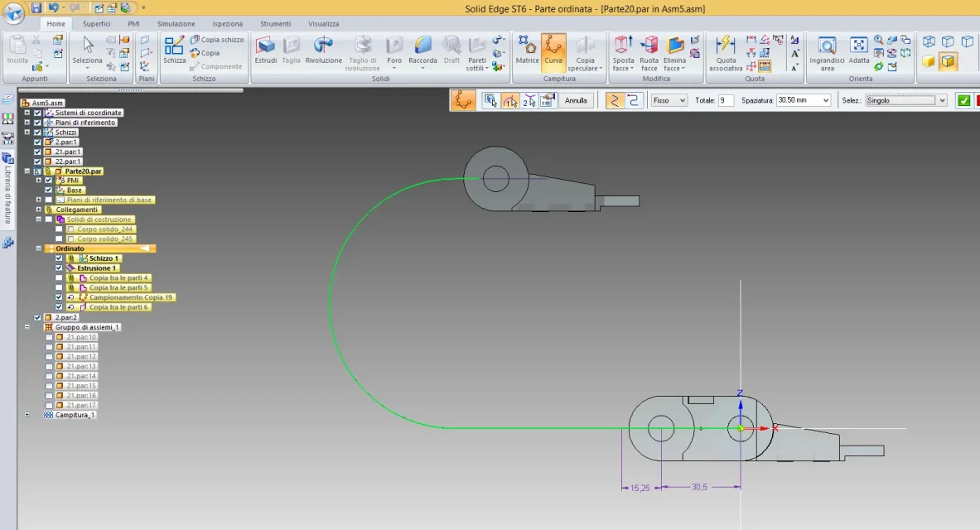This screenshot has height=530, width=980.
Task: Open pattern options dialog icon on command bar
Action: (x=548, y=101)
